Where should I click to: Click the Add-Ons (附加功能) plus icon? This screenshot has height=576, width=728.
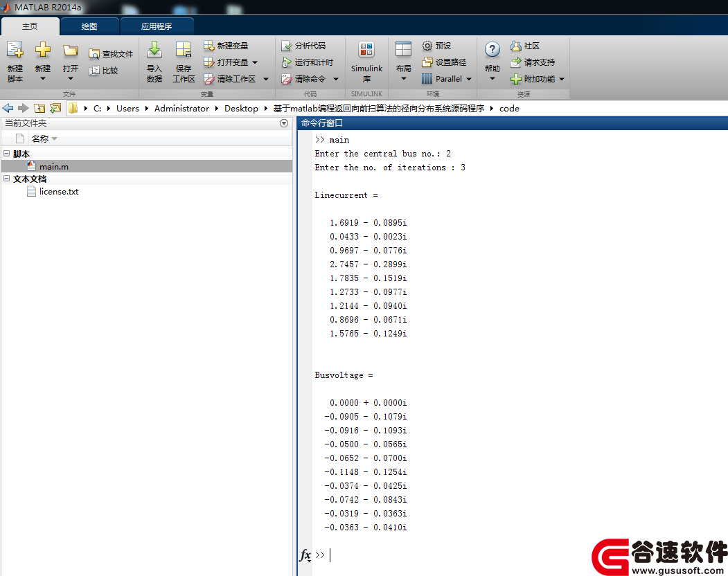coord(516,79)
